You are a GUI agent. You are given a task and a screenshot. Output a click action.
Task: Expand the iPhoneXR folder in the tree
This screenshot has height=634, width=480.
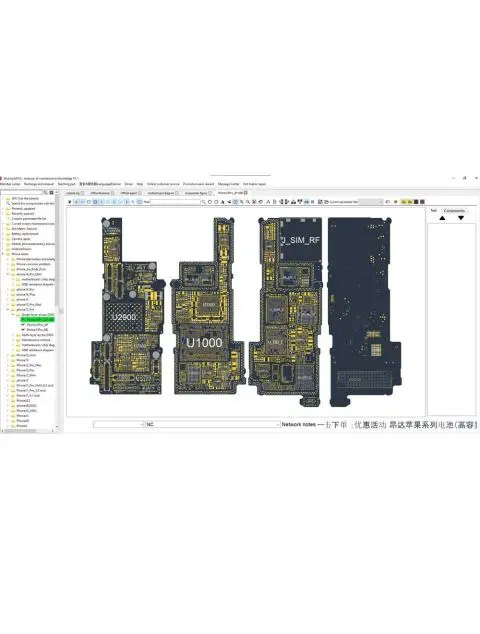[7, 421]
